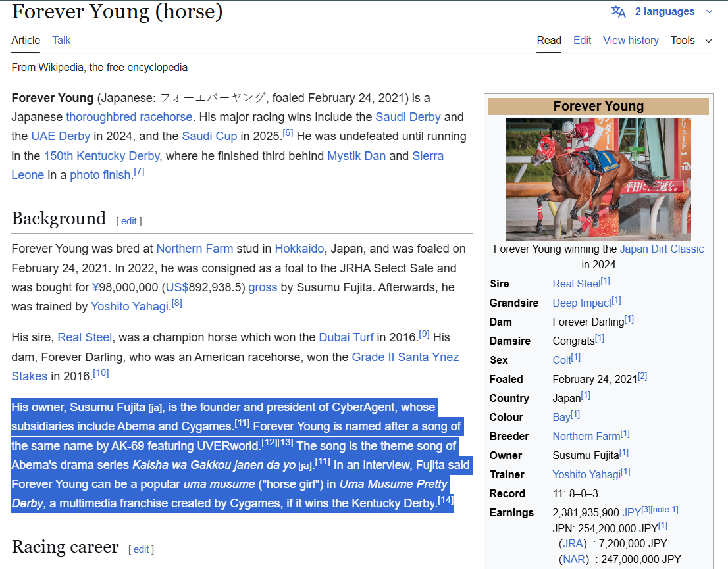The height and width of the screenshot is (569, 728).
Task: Jump to citation [14]
Action: pyautogui.click(x=445, y=500)
